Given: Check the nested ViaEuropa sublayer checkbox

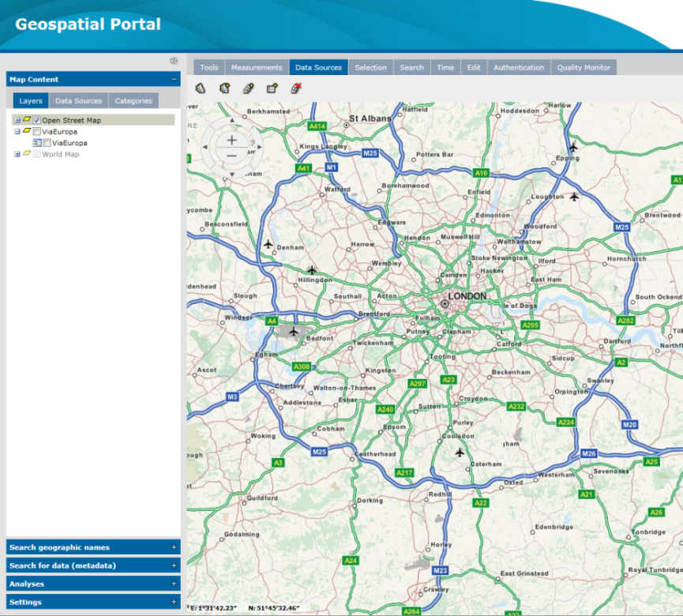Looking at the screenshot, I should click(47, 143).
